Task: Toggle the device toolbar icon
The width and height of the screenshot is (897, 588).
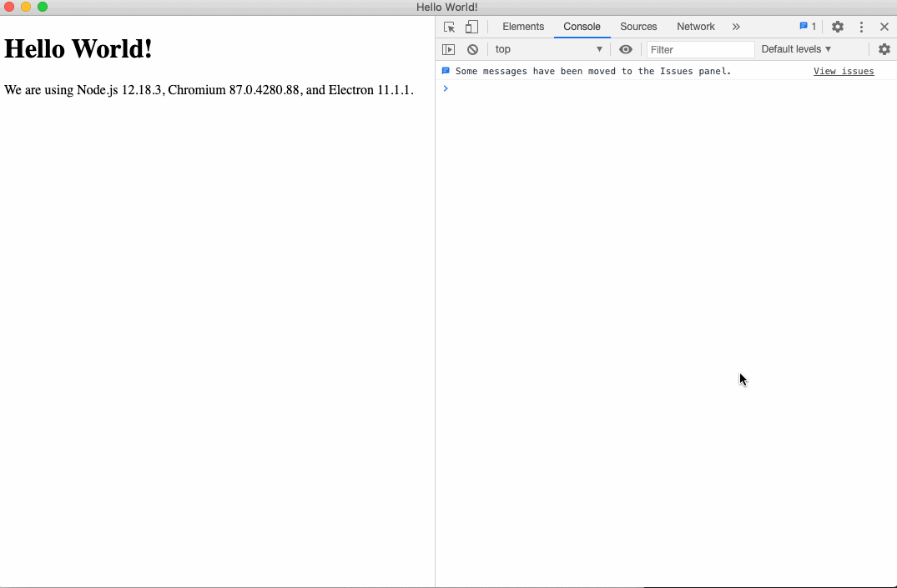Action: [x=471, y=27]
